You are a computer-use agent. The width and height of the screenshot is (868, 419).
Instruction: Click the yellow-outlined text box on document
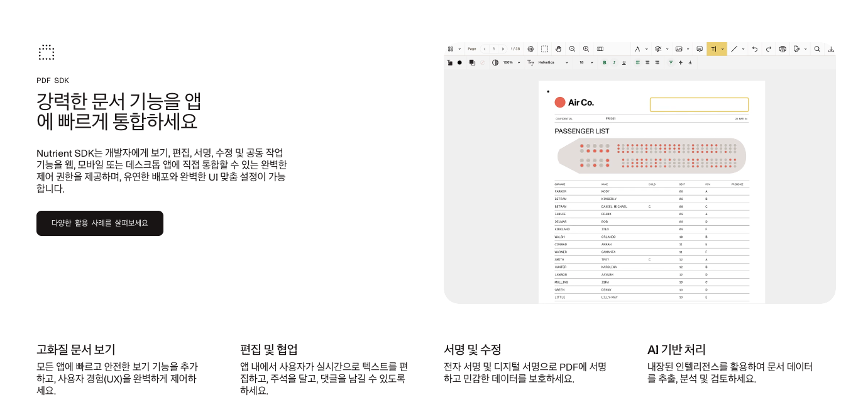tap(699, 104)
